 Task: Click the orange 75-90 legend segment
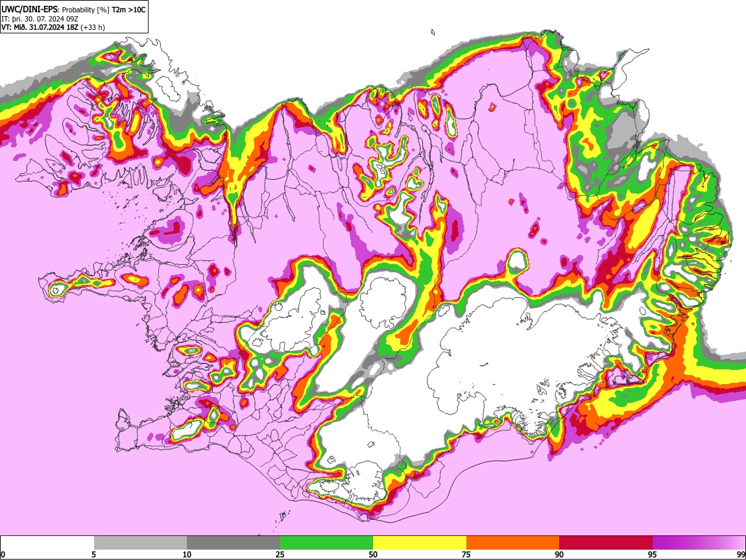click(513, 542)
